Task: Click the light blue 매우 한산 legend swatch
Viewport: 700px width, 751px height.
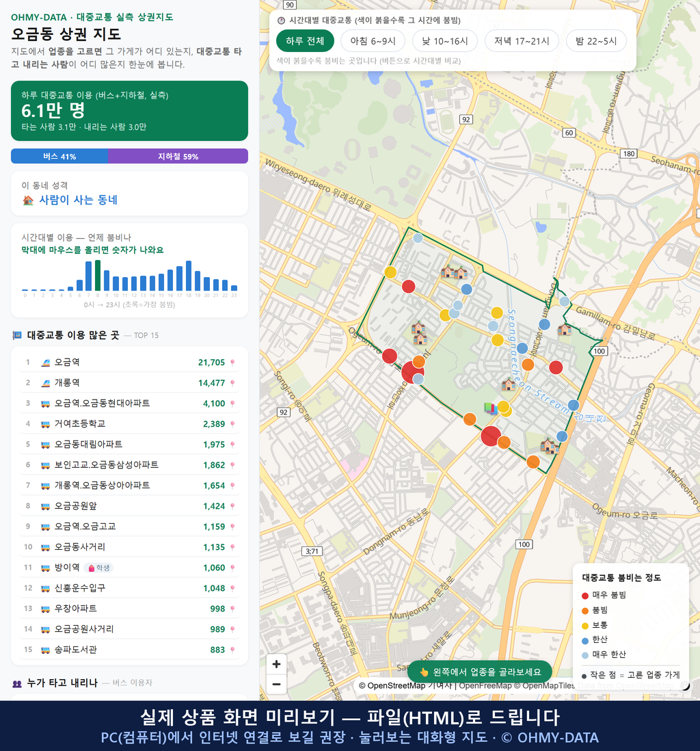Action: (x=584, y=655)
